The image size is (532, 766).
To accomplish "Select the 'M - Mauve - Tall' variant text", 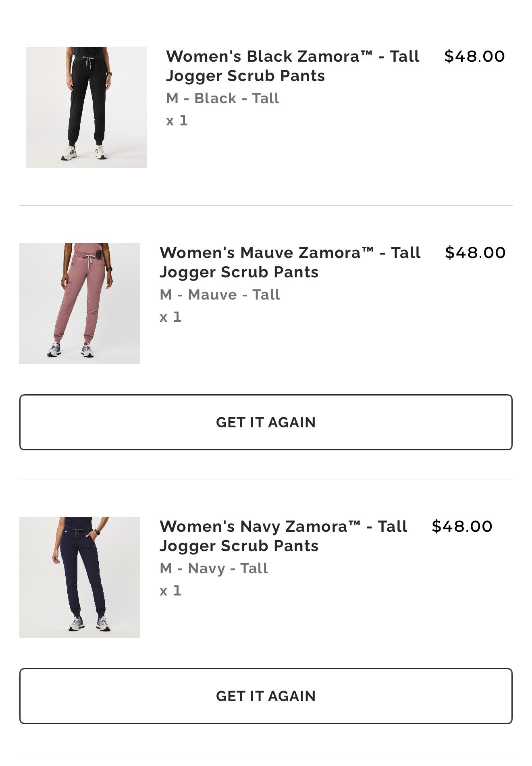I will (x=220, y=295).
